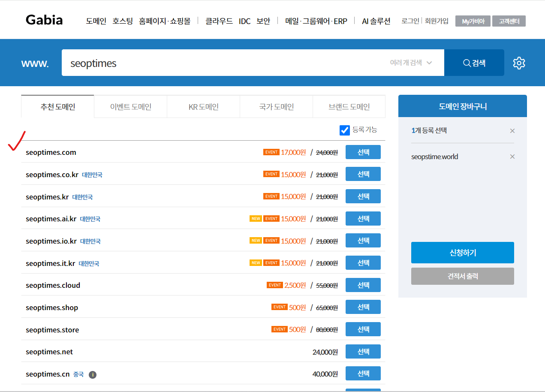The height and width of the screenshot is (392, 545).
Task: Click the 견적서 출력 button
Action: tap(462, 276)
